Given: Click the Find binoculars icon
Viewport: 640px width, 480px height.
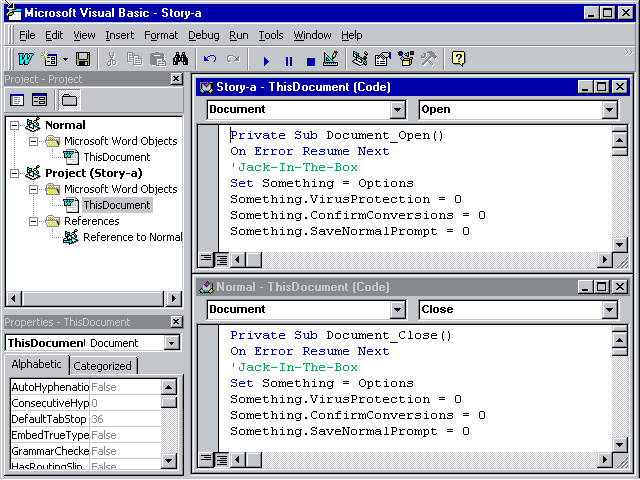Looking at the screenshot, I should coord(180,59).
